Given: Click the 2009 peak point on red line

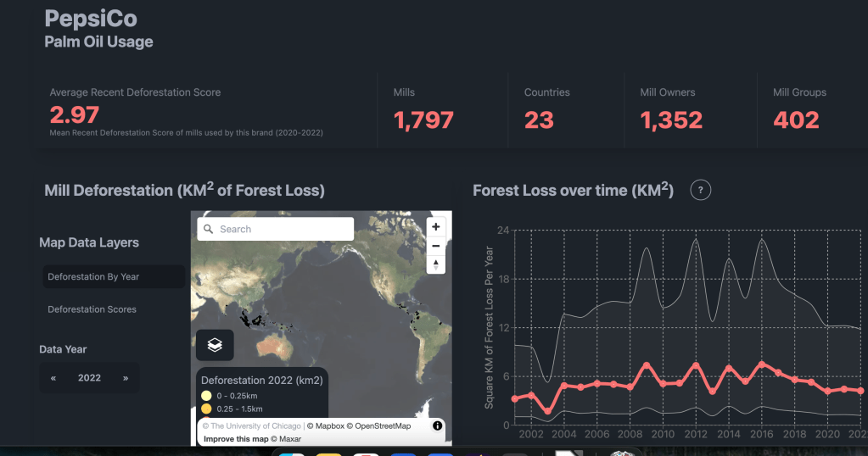Looking at the screenshot, I should click(x=647, y=365).
